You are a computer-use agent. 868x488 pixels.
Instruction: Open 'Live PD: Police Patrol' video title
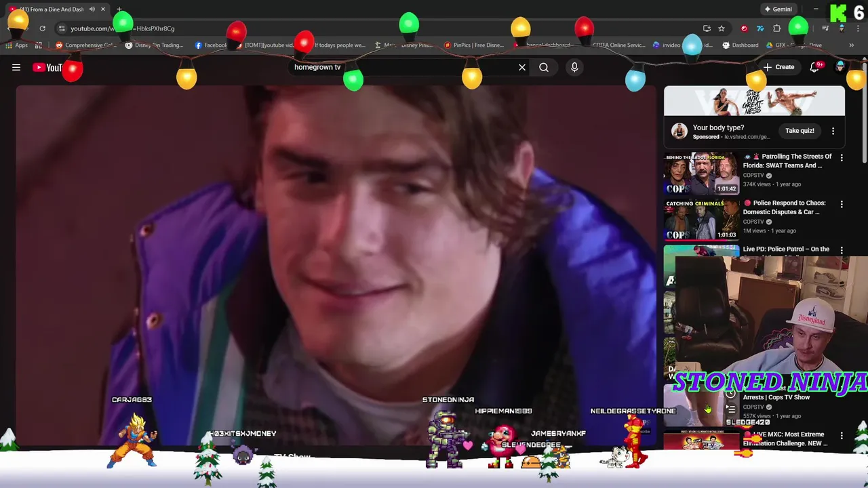click(x=786, y=249)
